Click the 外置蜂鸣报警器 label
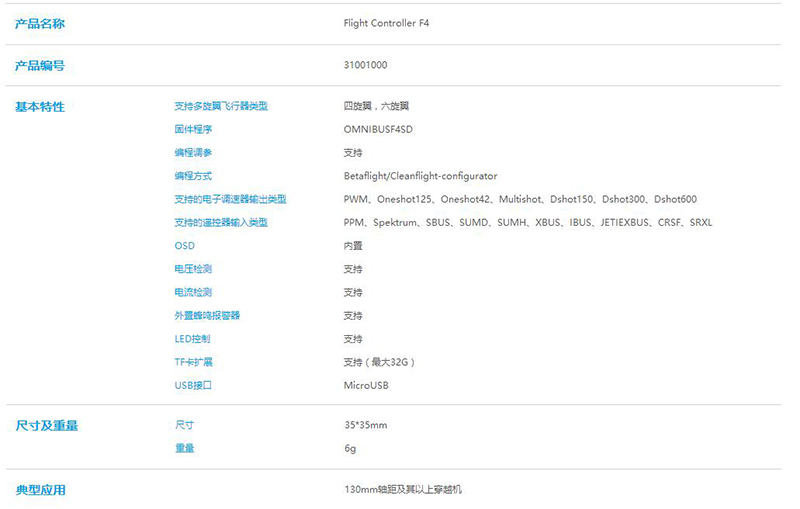 point(207,315)
